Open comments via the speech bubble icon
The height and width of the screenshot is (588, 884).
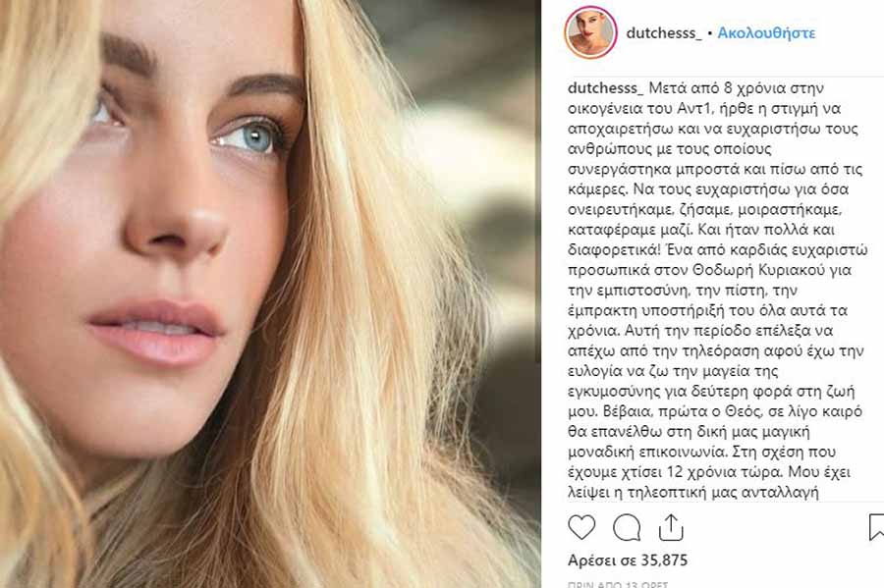click(627, 527)
